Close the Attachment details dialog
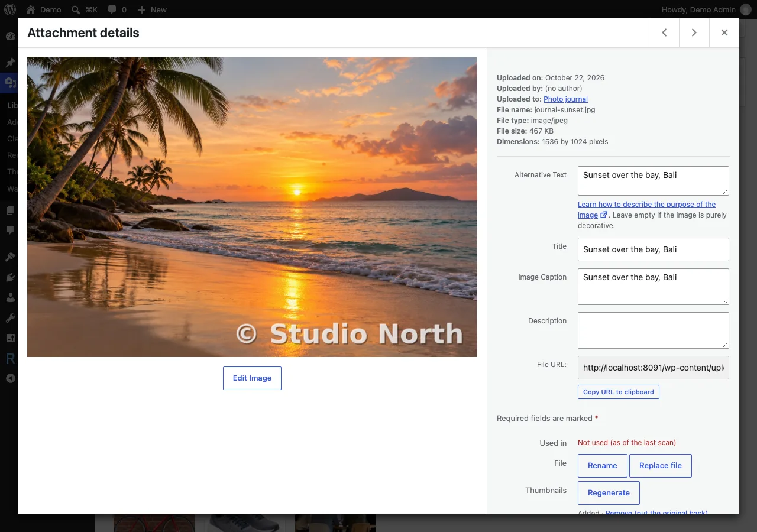The height and width of the screenshot is (532, 757). [x=724, y=33]
